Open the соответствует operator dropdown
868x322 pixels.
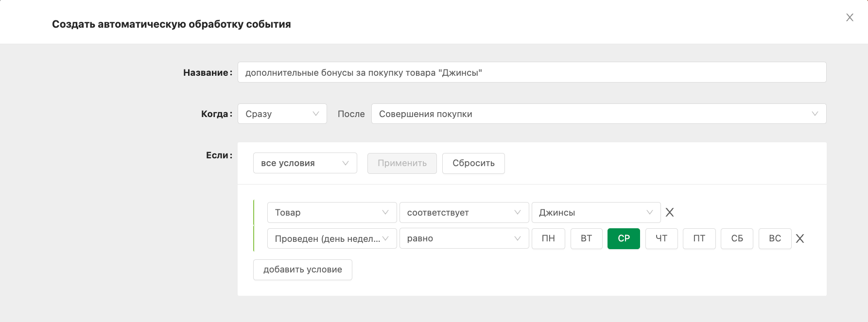pos(464,212)
